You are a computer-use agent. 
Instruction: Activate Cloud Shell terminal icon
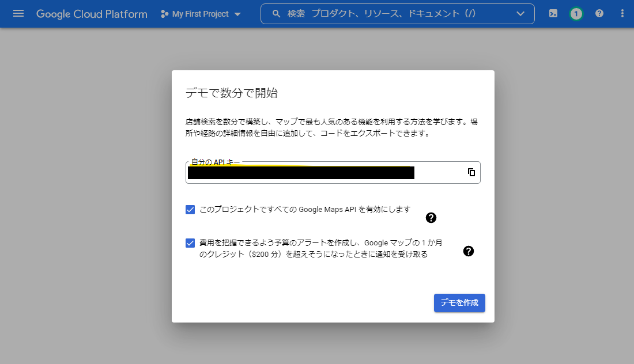[x=553, y=14]
